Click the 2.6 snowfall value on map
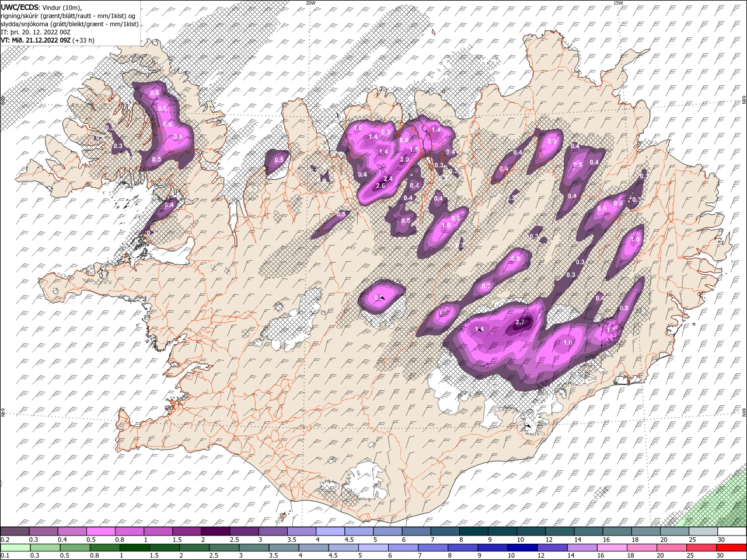The image size is (747, 560). [381, 185]
